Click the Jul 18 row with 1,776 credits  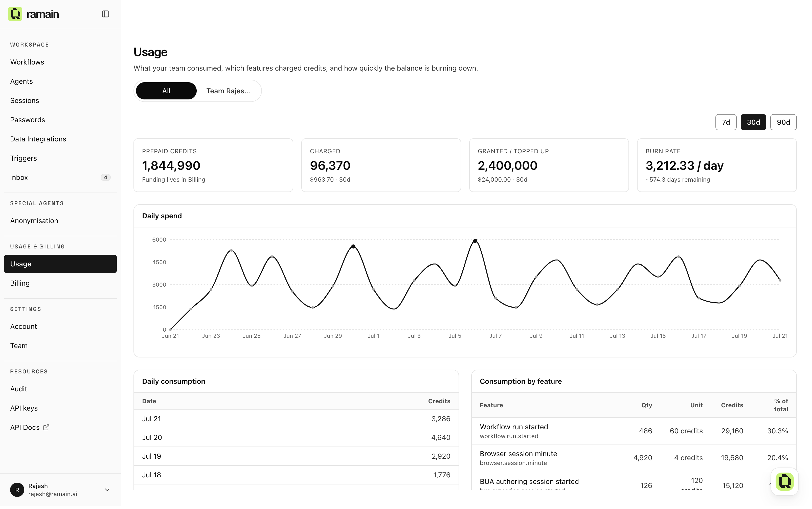click(296, 475)
